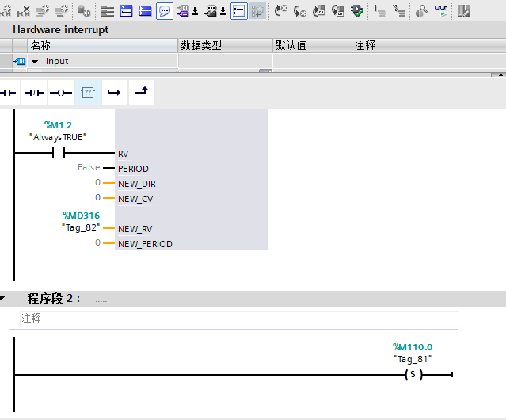Screen dimensions: 506x420
Task: Select the Tag_82 operand at NEW_RV
Action: click(x=81, y=228)
